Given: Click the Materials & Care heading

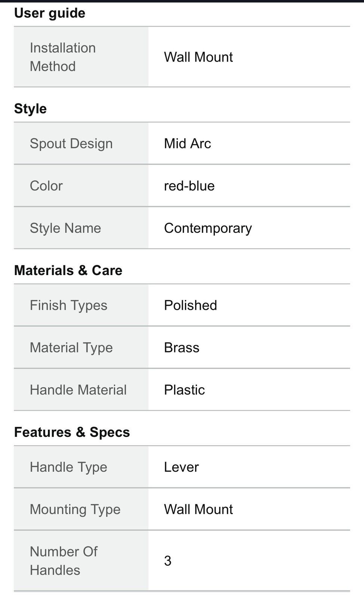Looking at the screenshot, I should pyautogui.click(x=68, y=270).
